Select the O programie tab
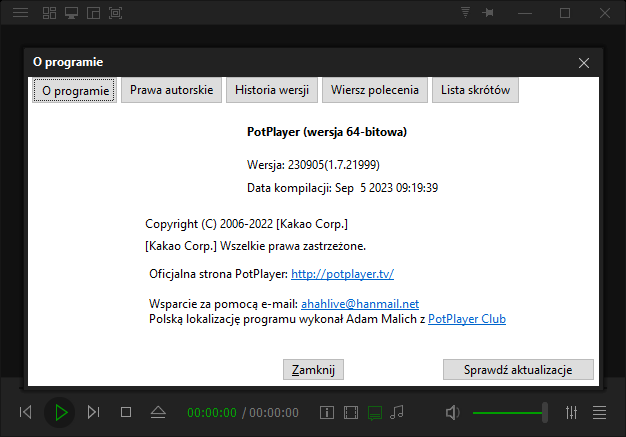 (75, 90)
